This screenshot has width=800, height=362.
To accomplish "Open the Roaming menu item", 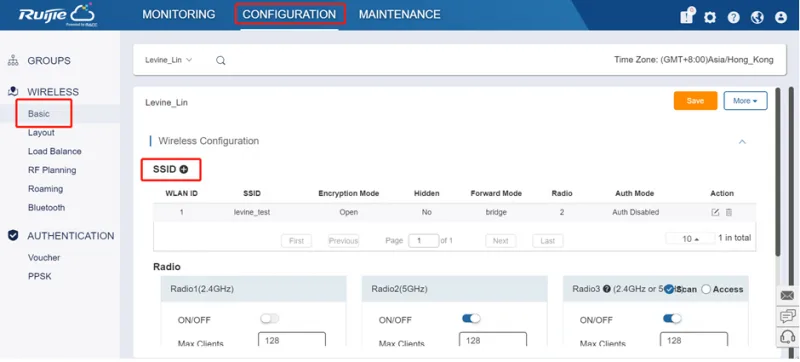I will (45, 189).
